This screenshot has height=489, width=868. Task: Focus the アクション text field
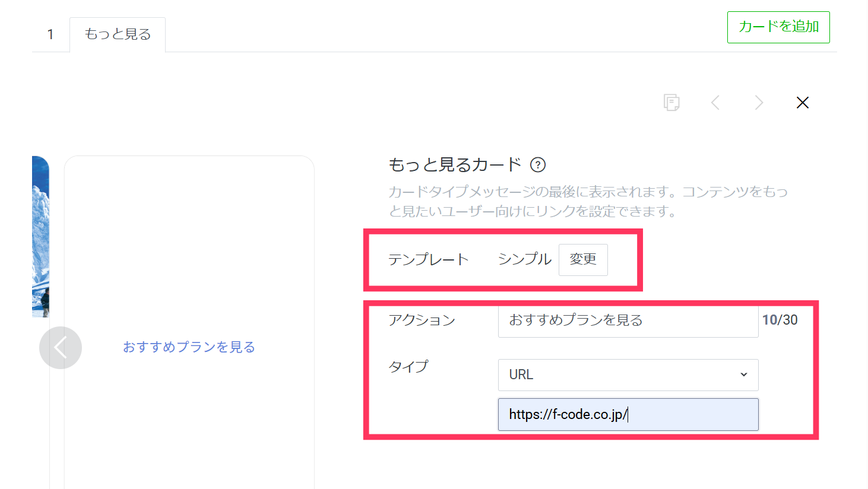point(628,320)
